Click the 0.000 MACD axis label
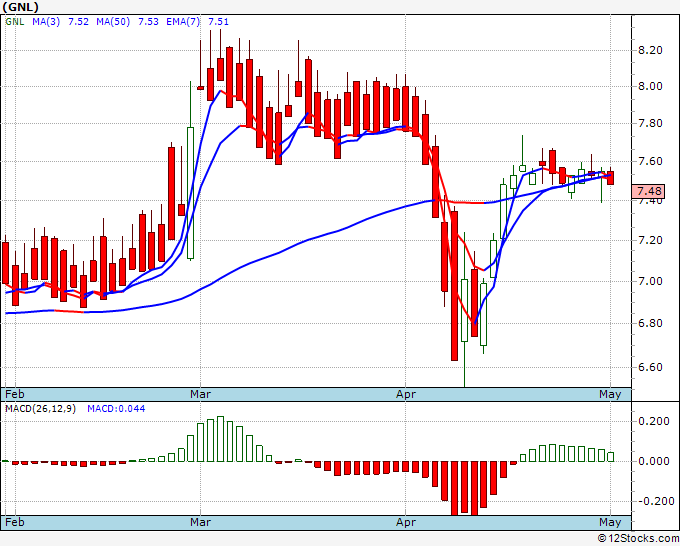Viewport: 680px width, 546px height. pyautogui.click(x=654, y=461)
